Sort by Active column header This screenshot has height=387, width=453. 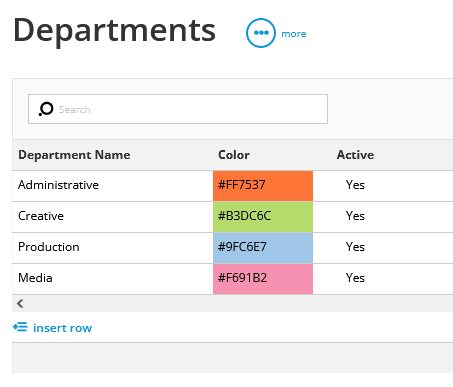[x=355, y=155]
